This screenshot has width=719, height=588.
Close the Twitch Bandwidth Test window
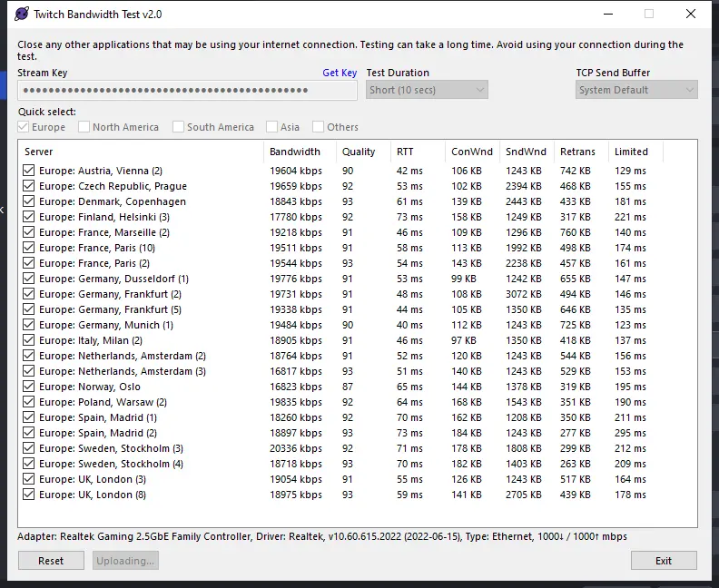pos(691,15)
